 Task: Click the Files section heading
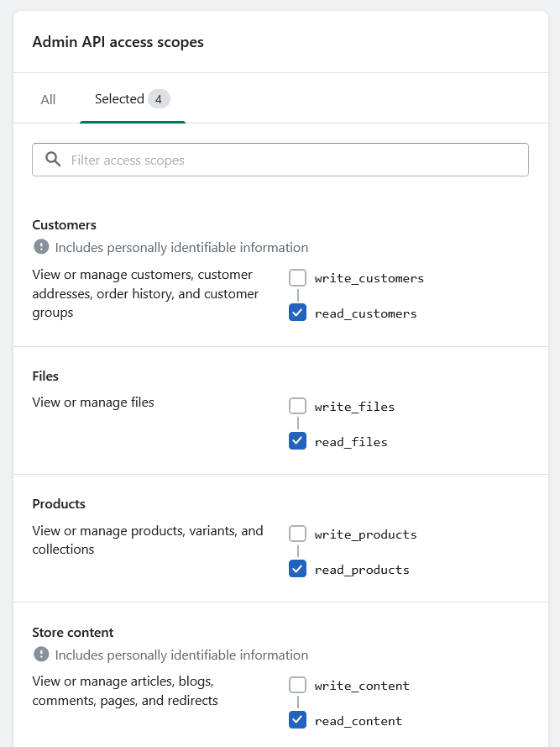tap(45, 376)
